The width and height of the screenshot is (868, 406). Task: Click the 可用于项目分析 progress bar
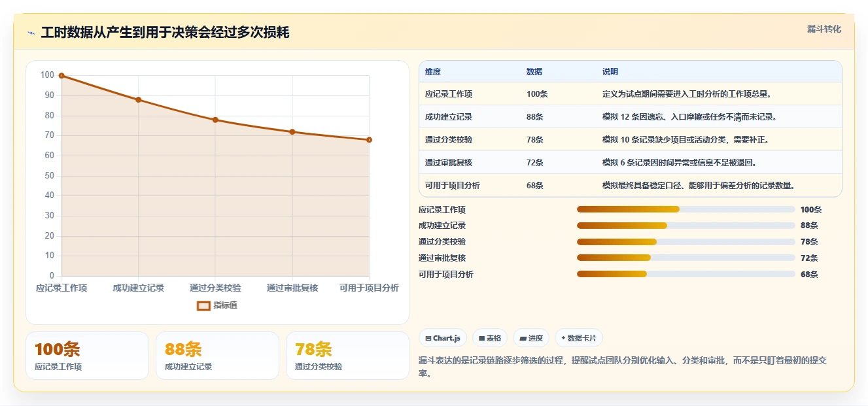[x=686, y=274]
